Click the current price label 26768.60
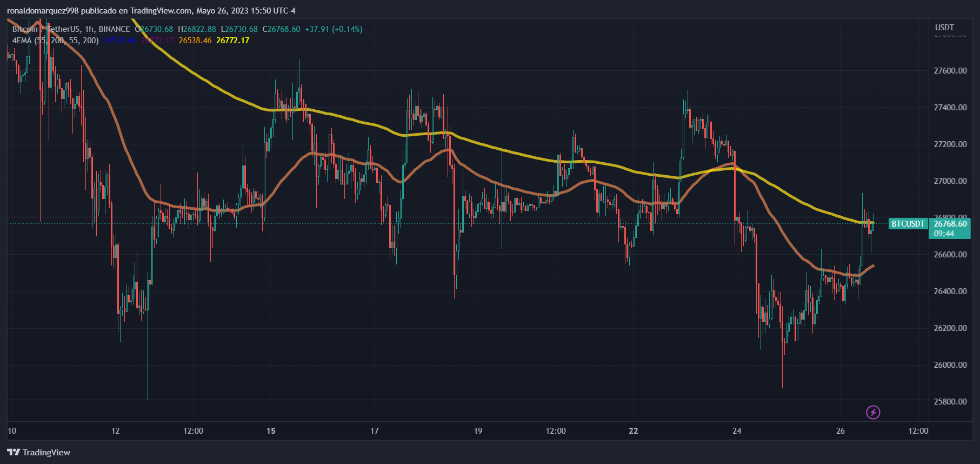This screenshot has height=464, width=980. tap(950, 224)
